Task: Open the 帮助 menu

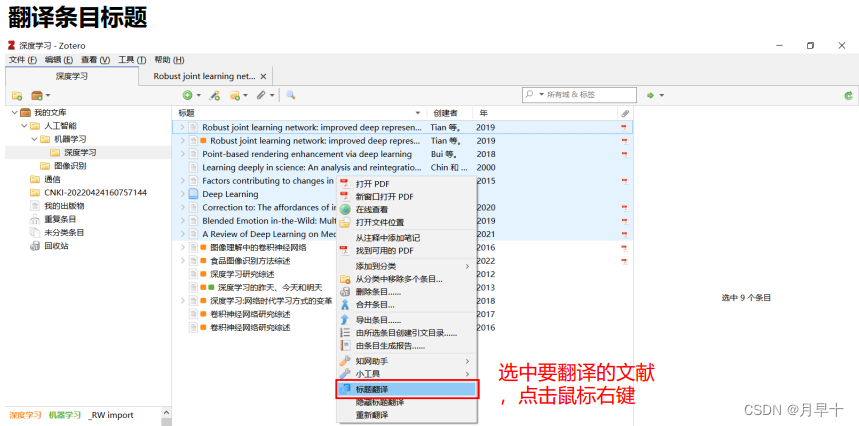Action: pos(169,60)
